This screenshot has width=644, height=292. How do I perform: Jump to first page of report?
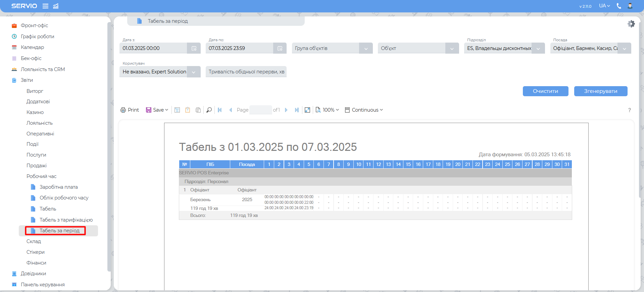[x=220, y=110]
